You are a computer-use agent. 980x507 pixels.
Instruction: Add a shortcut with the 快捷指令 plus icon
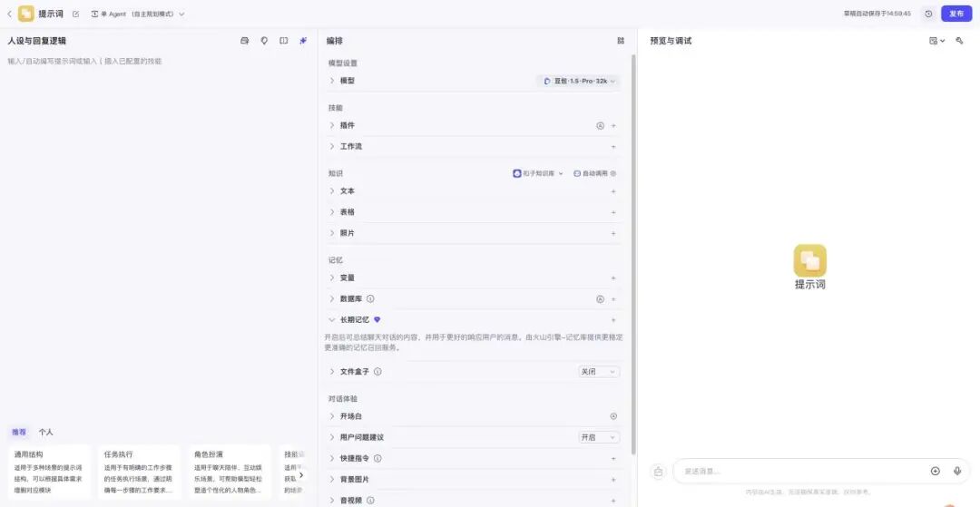[613, 458]
